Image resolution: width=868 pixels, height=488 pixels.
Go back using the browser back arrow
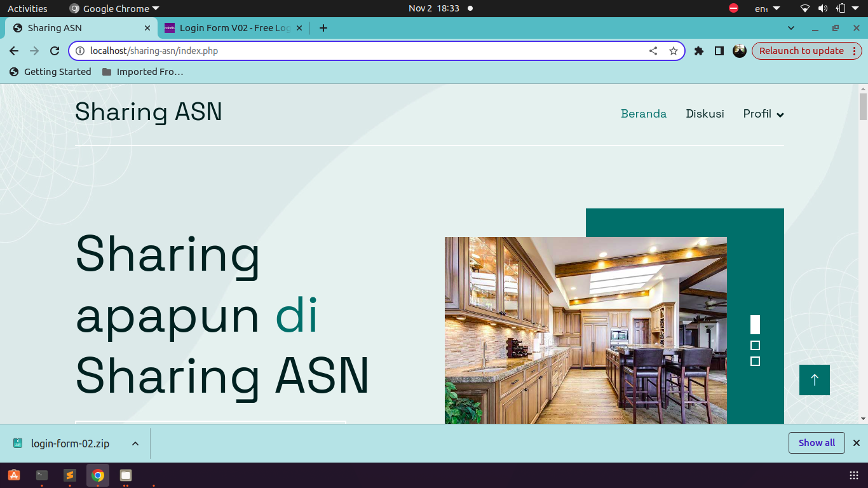click(14, 51)
